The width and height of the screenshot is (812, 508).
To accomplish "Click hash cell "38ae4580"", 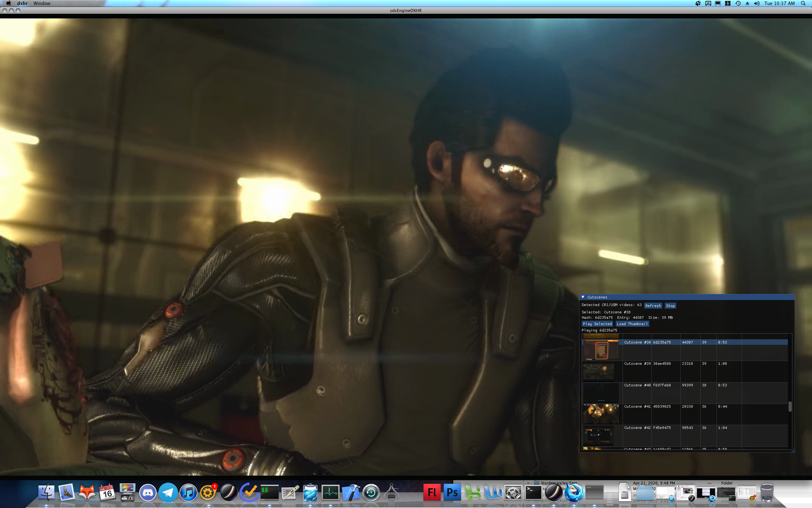I will click(662, 364).
